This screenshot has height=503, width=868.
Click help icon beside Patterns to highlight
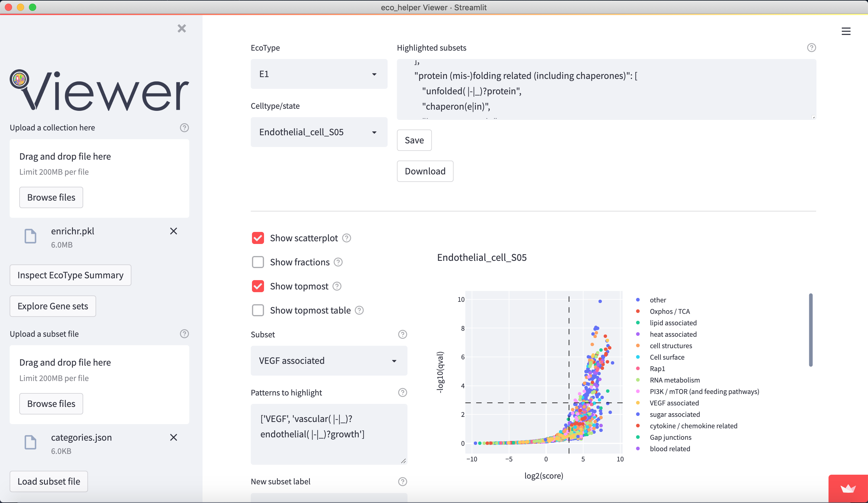pyautogui.click(x=402, y=392)
